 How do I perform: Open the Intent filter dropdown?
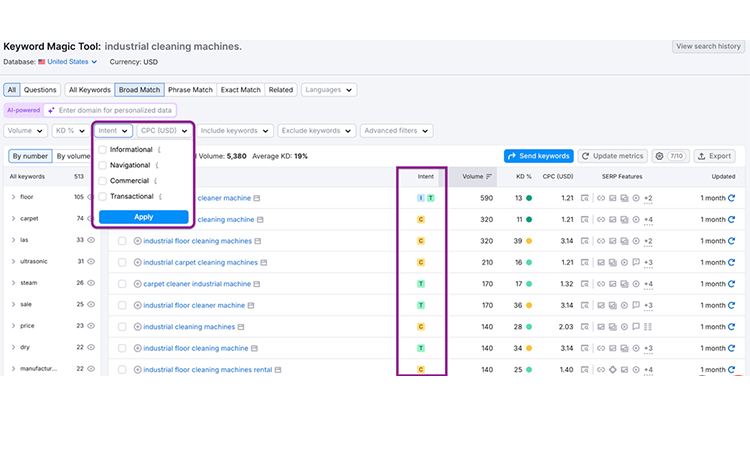click(x=113, y=131)
